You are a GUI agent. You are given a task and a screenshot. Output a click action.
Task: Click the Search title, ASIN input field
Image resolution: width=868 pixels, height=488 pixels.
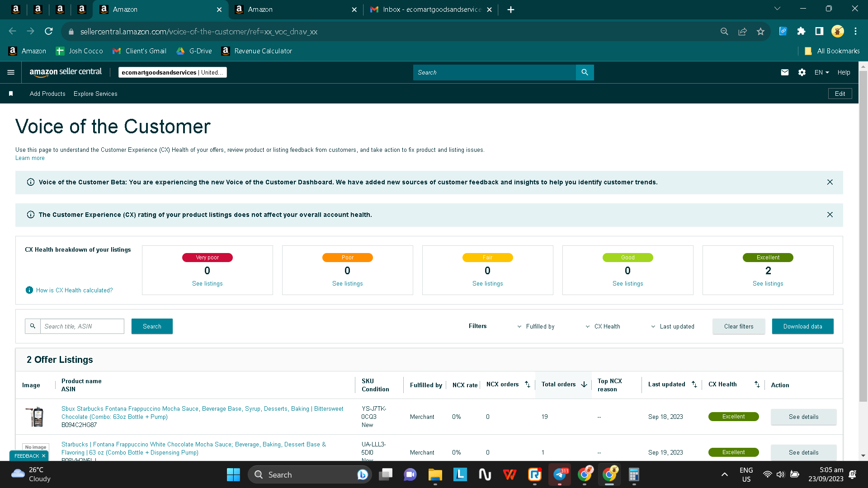click(82, 326)
